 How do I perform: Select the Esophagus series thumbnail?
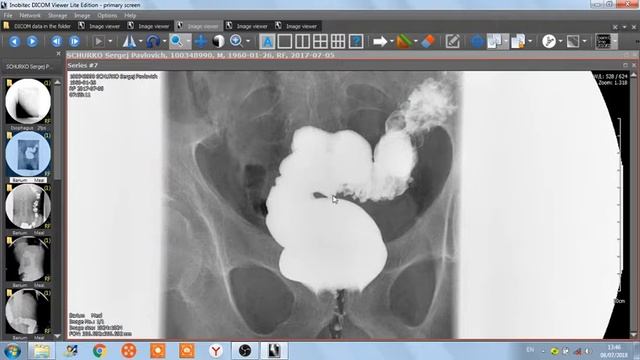[28, 102]
